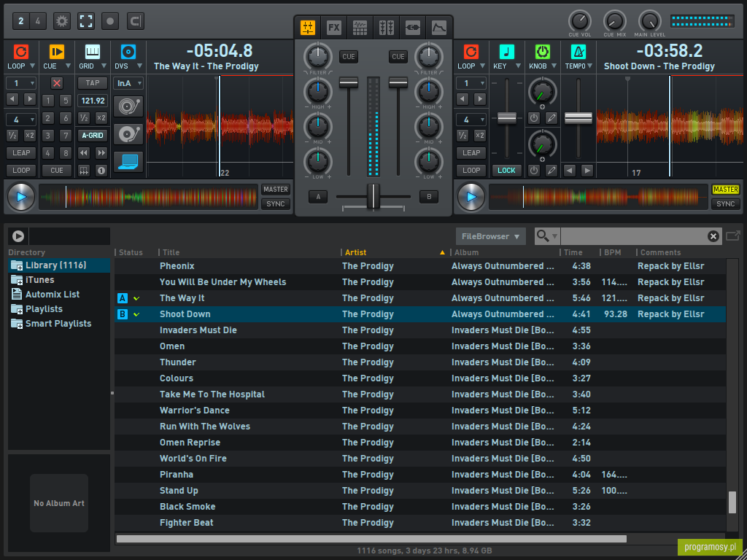Viewport: 747px width, 560px height.
Task: Turn CUE VOL knob
Action: [580, 21]
